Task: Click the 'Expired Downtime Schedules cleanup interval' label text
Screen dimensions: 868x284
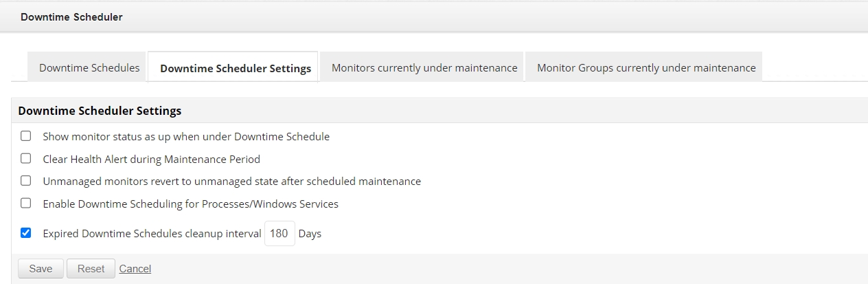Action: point(152,234)
